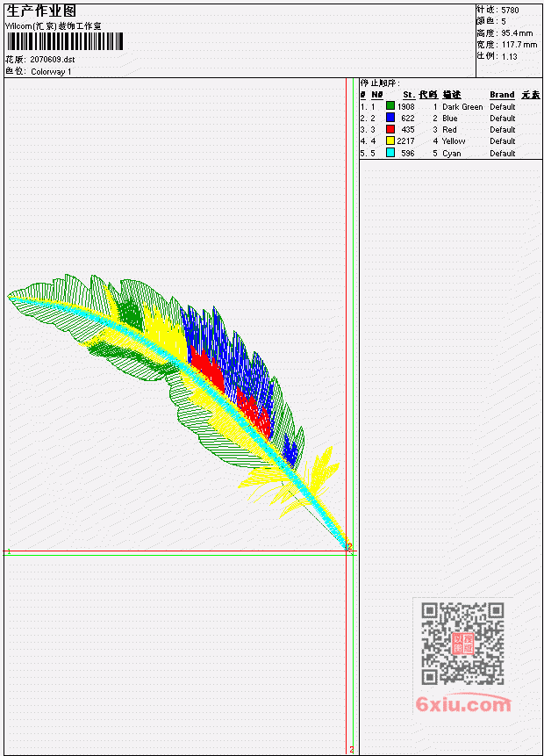Image resolution: width=544 pixels, height=756 pixels.
Task: Click the Wilcom studio name text
Action: point(54,26)
